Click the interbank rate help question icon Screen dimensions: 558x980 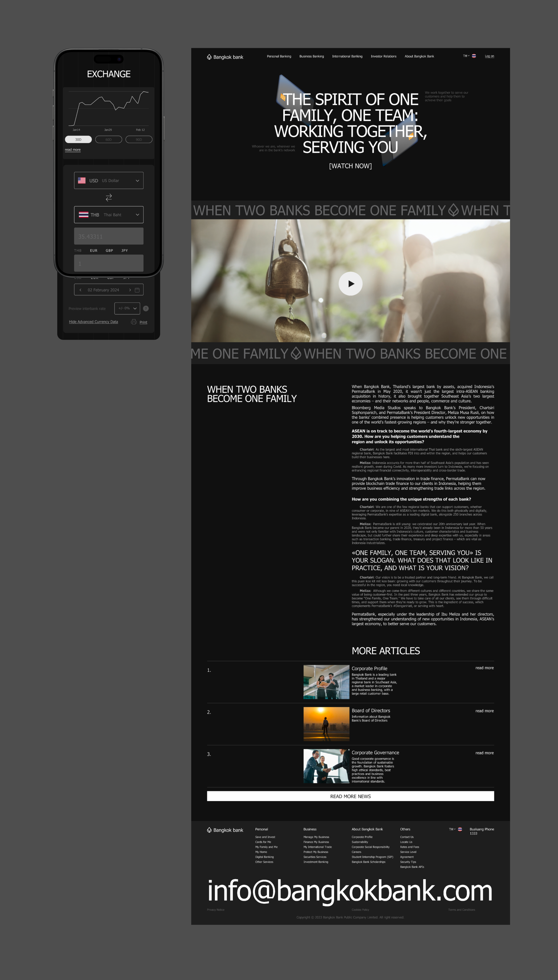(146, 308)
